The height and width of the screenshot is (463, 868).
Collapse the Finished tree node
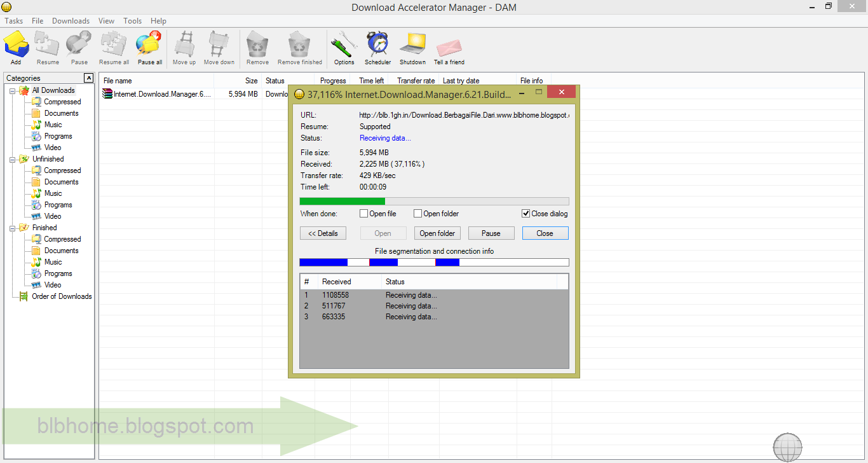[13, 228]
